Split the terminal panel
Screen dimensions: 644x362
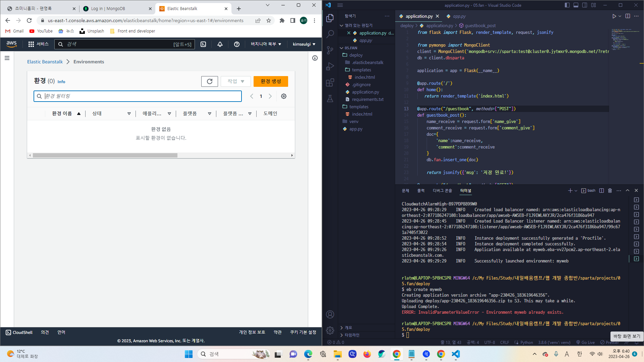(x=601, y=190)
